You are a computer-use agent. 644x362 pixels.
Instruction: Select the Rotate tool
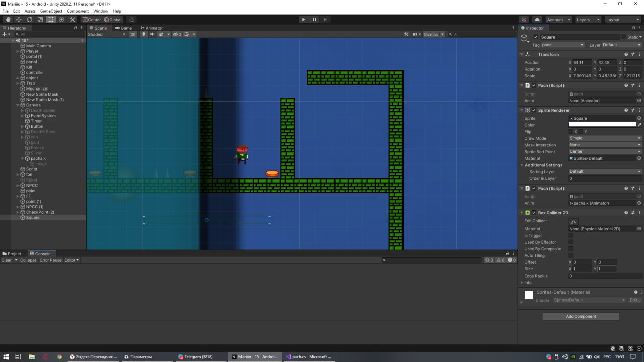pos(29,20)
